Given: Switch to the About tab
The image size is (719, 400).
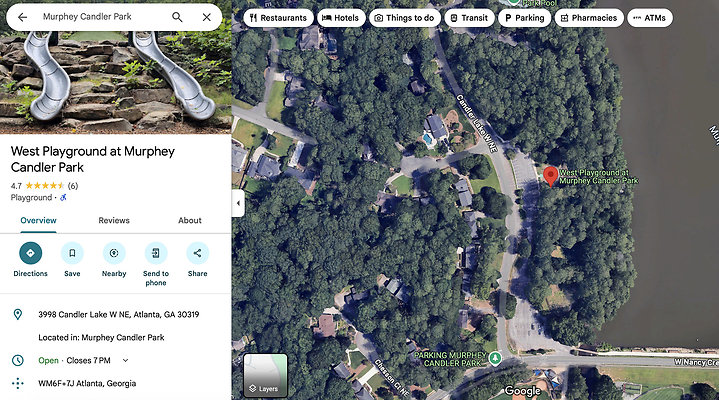Looking at the screenshot, I should [x=190, y=221].
